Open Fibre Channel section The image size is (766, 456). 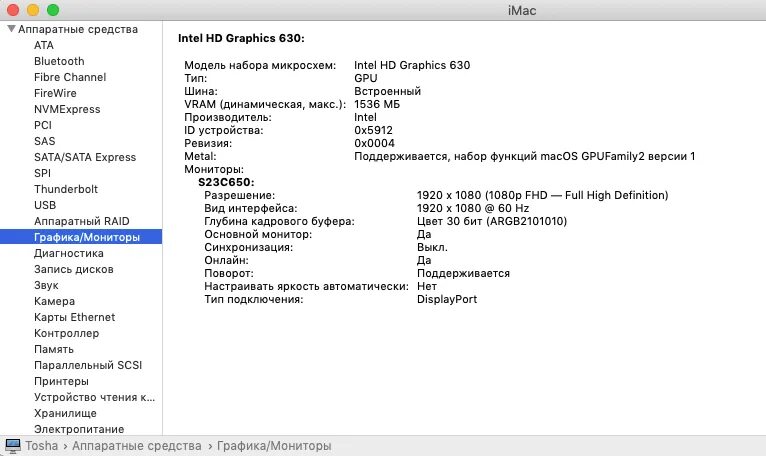click(x=70, y=77)
